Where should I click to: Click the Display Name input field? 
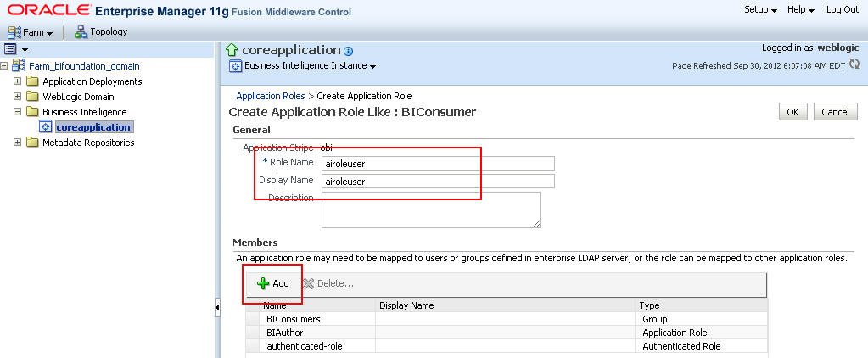tap(438, 181)
